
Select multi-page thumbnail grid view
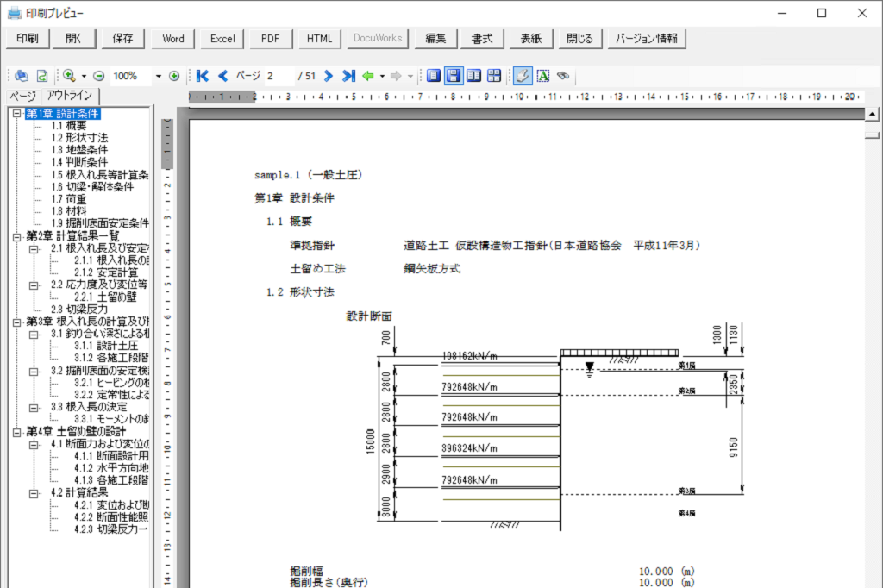point(494,76)
